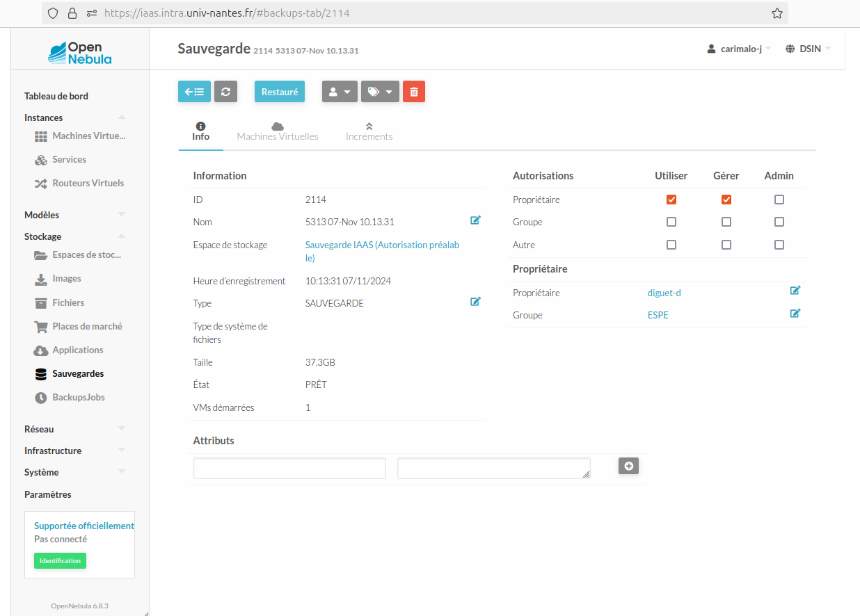Click the red trash delete icon

click(x=414, y=91)
